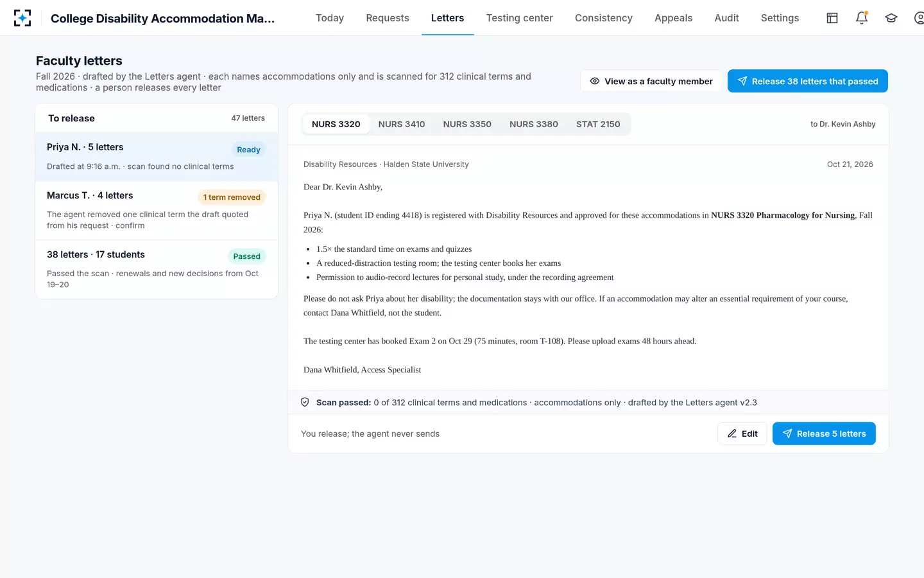Click the graduation cap icon

pos(891,18)
